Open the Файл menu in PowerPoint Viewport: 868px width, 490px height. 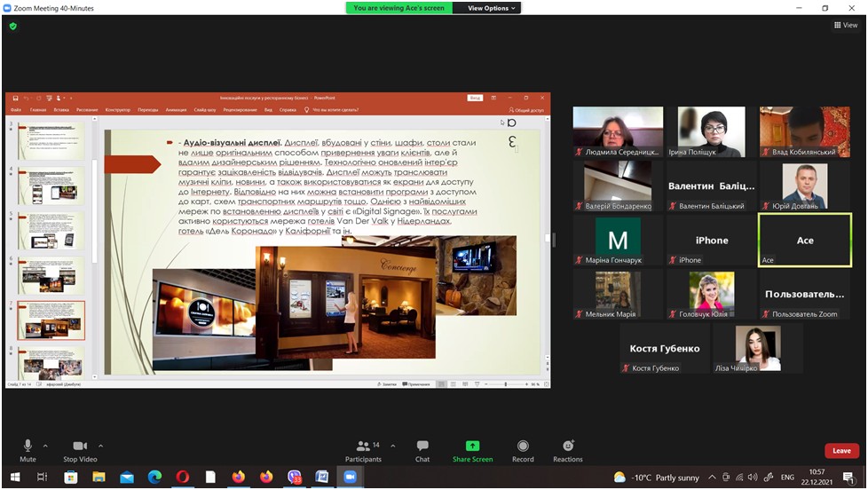15,110
